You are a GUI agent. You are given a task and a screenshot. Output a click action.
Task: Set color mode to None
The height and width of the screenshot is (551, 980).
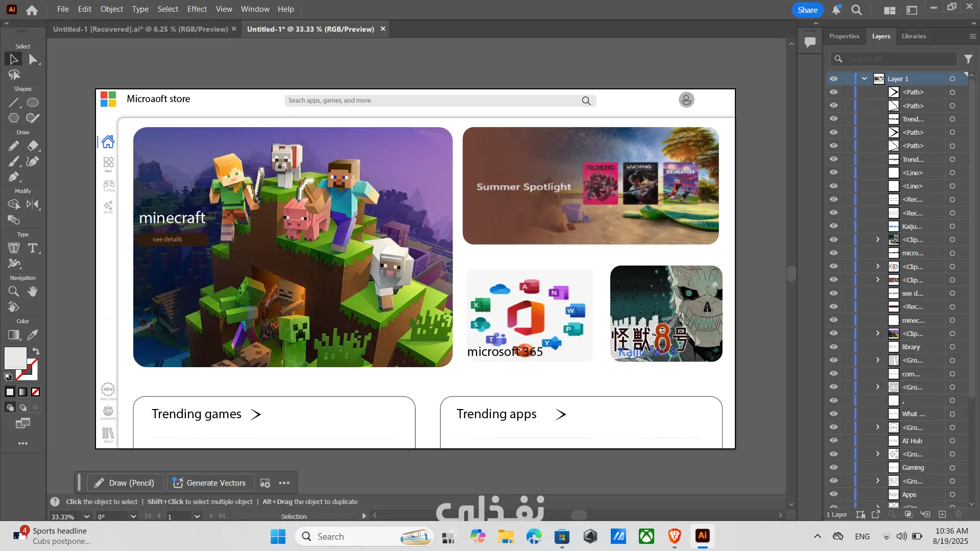coord(35,392)
